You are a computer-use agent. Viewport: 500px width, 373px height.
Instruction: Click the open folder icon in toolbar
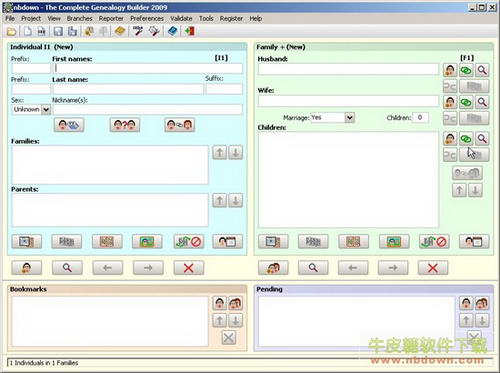pyautogui.click(x=11, y=32)
